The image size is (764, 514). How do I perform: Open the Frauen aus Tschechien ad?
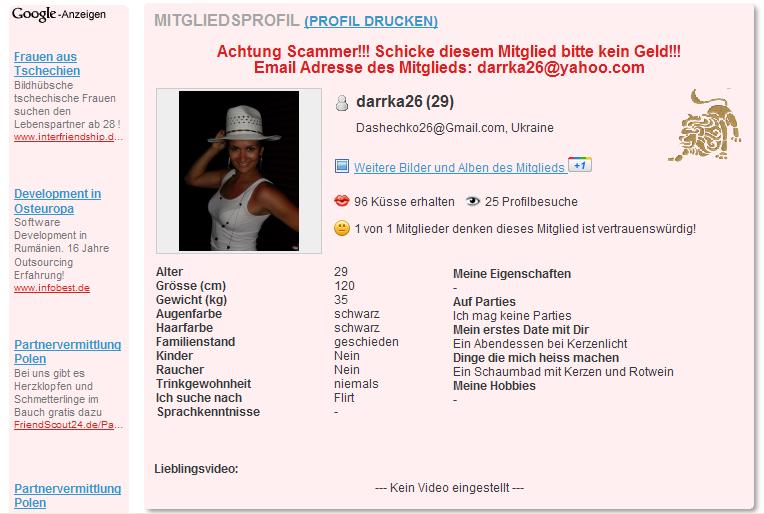(47, 64)
